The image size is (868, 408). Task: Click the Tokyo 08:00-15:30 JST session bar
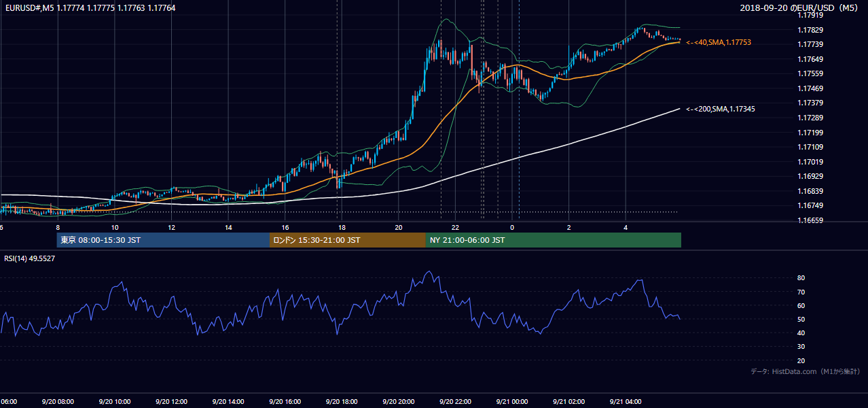click(x=163, y=240)
